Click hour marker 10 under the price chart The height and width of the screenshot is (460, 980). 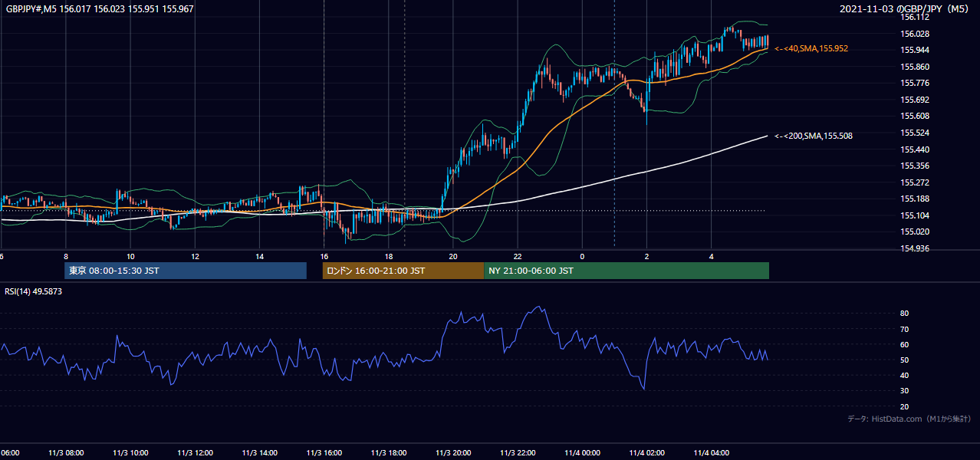click(x=130, y=256)
